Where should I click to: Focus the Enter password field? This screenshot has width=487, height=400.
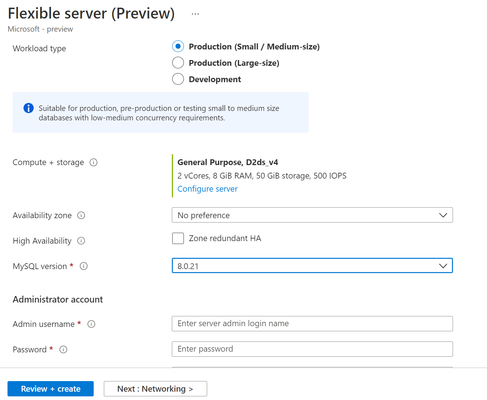(x=312, y=349)
